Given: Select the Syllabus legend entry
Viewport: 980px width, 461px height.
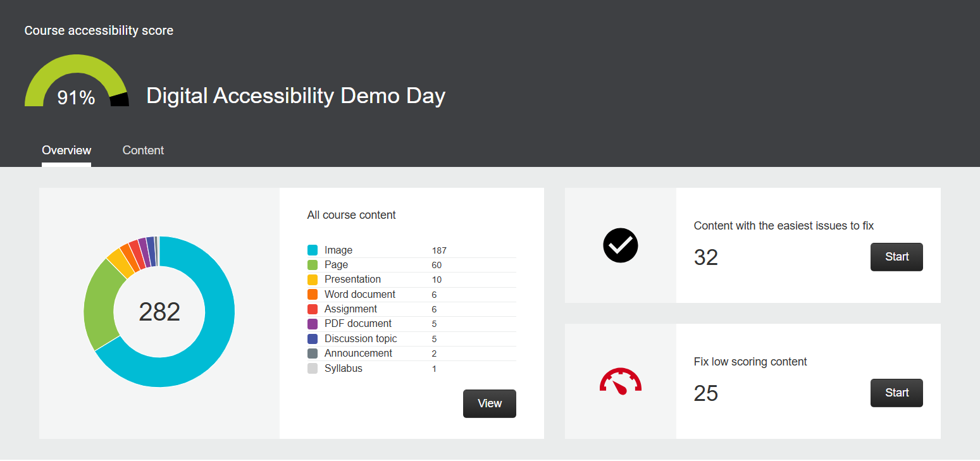Looking at the screenshot, I should click(x=344, y=369).
